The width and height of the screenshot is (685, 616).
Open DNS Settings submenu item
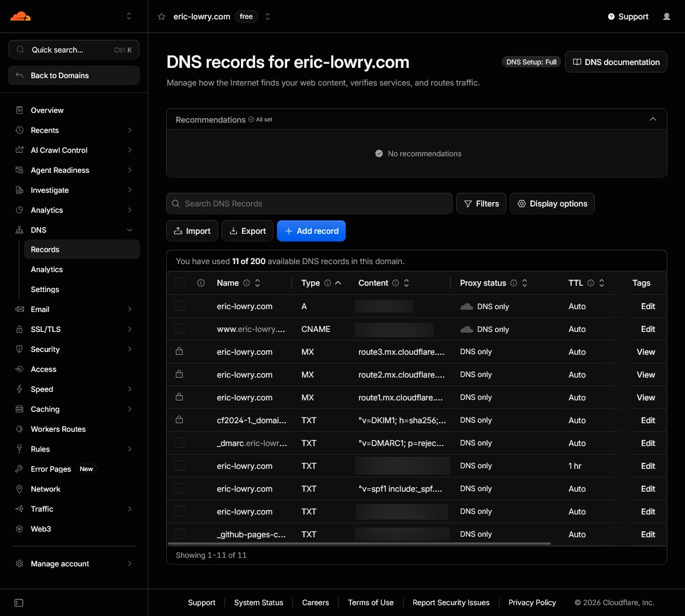click(82, 289)
